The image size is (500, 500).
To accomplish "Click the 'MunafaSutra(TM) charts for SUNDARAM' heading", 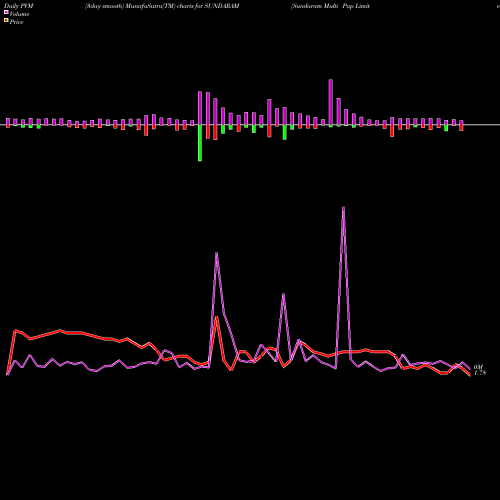I will click(x=182, y=6).
